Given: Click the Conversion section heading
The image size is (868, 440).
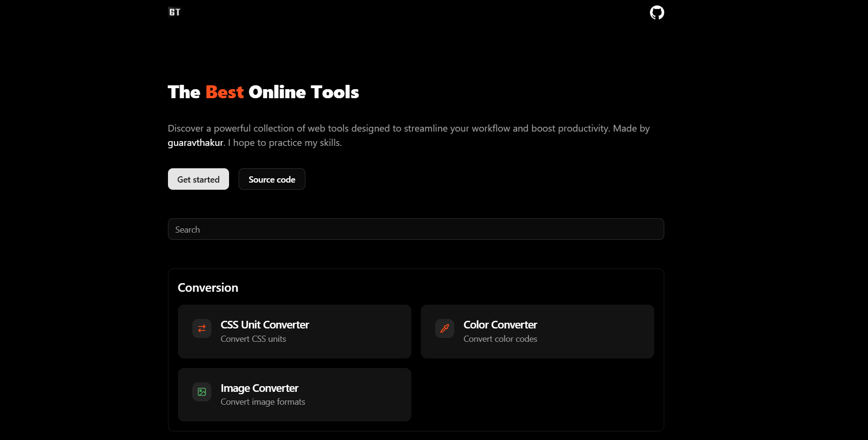Looking at the screenshot, I should pyautogui.click(x=208, y=287).
